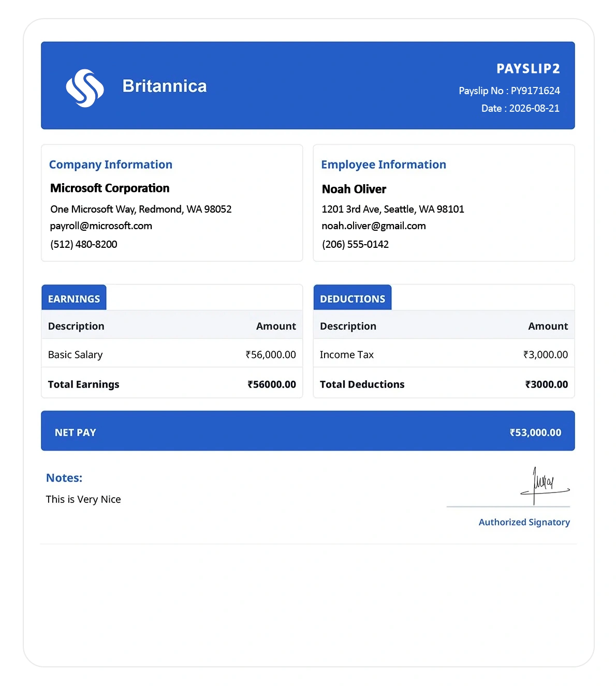Screen dimensions: 616x686
Task: Select the PAYSLIP2 title text
Action: 528,69
